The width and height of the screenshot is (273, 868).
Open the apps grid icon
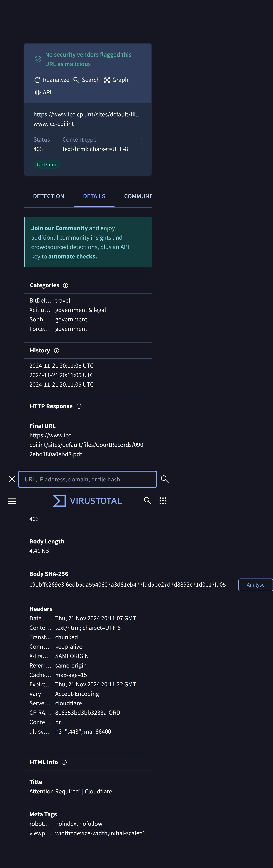(163, 501)
